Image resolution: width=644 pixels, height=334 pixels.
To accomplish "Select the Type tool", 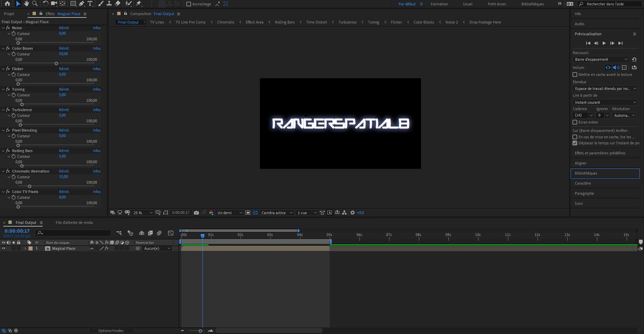I will point(90,3).
